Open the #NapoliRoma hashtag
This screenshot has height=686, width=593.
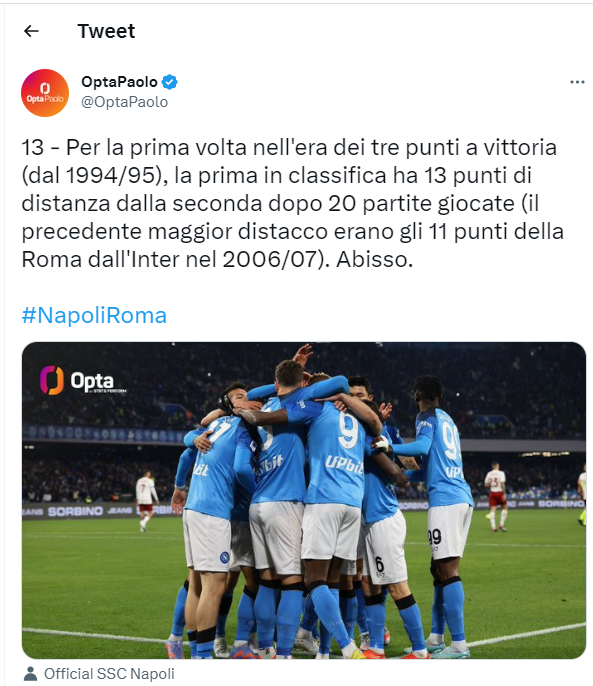tap(94, 315)
